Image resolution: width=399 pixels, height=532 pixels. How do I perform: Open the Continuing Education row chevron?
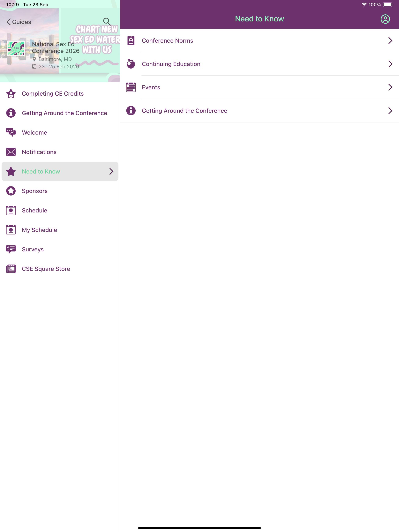(390, 64)
